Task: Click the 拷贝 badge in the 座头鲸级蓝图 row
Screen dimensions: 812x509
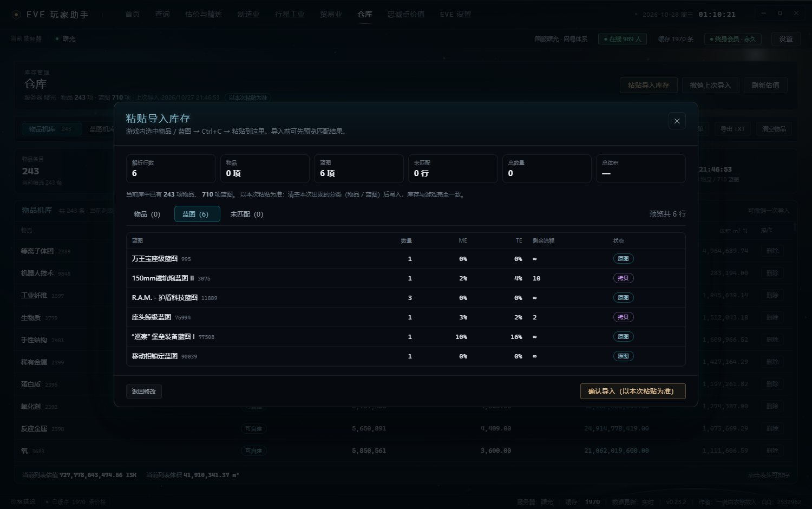Action: (x=623, y=317)
